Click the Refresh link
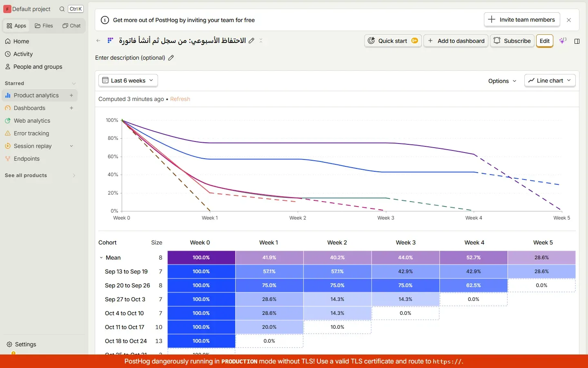This screenshot has width=588, height=368. tap(180, 99)
